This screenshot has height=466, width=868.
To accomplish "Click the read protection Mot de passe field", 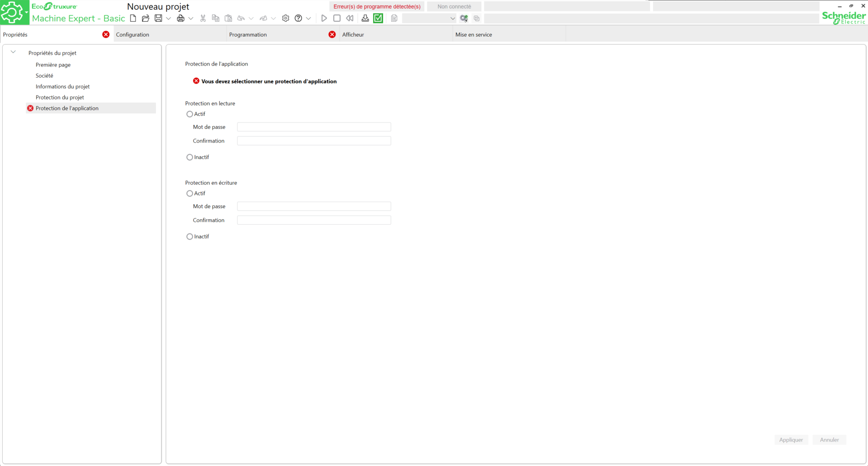I will click(314, 127).
